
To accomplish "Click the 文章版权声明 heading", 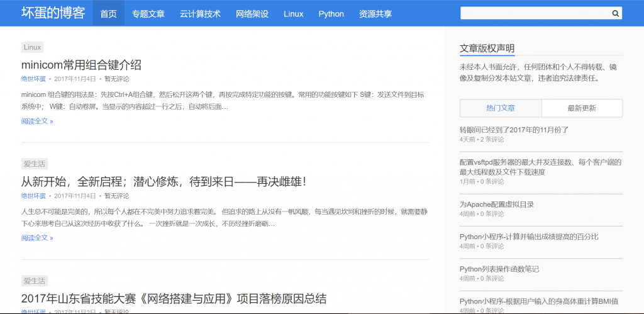I will (x=487, y=48).
